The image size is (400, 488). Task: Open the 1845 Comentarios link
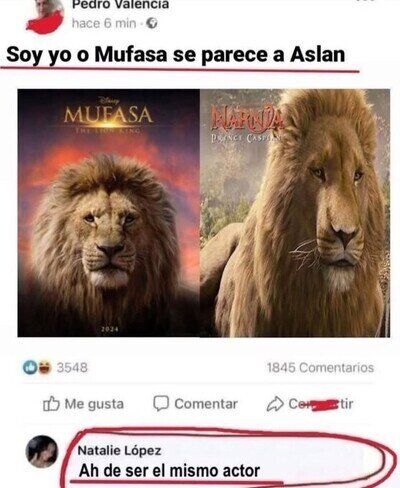coord(320,368)
